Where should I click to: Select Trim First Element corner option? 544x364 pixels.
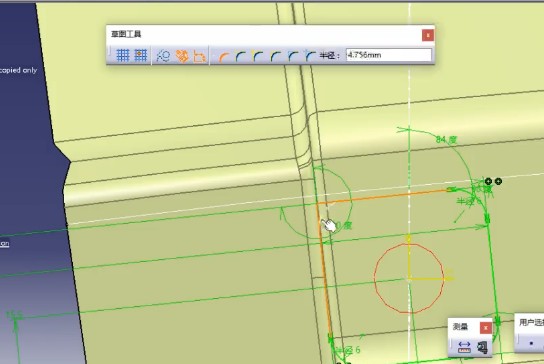pyautogui.click(x=240, y=56)
